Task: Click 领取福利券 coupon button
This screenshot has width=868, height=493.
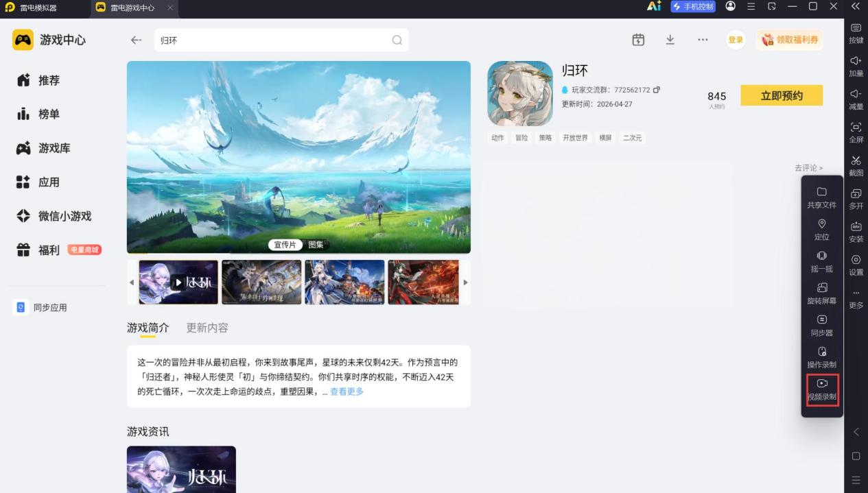Action: (x=790, y=40)
